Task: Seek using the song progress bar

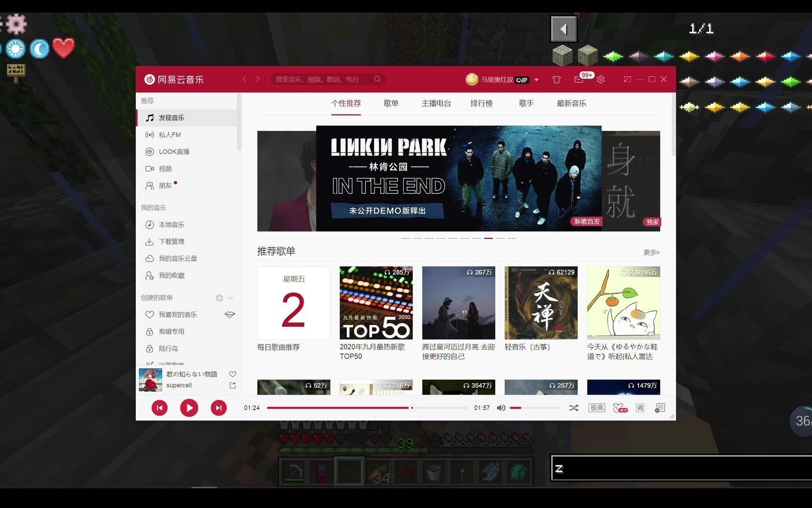Action: (367, 408)
